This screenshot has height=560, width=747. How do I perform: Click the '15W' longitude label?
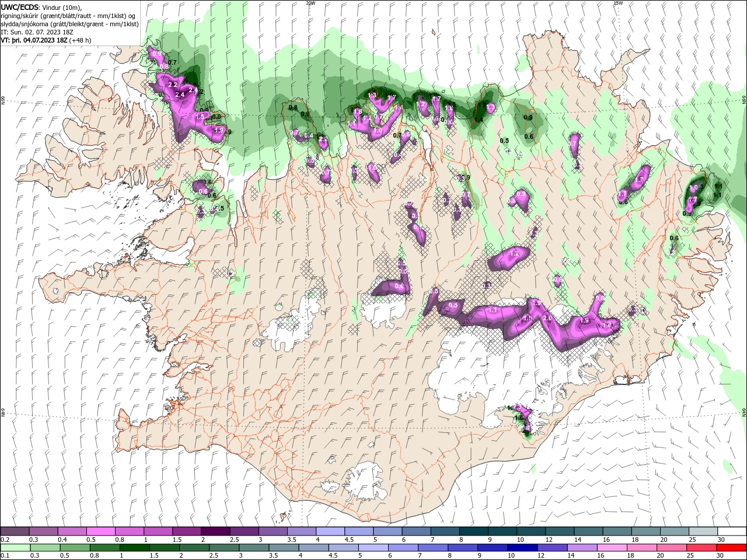[618, 3]
